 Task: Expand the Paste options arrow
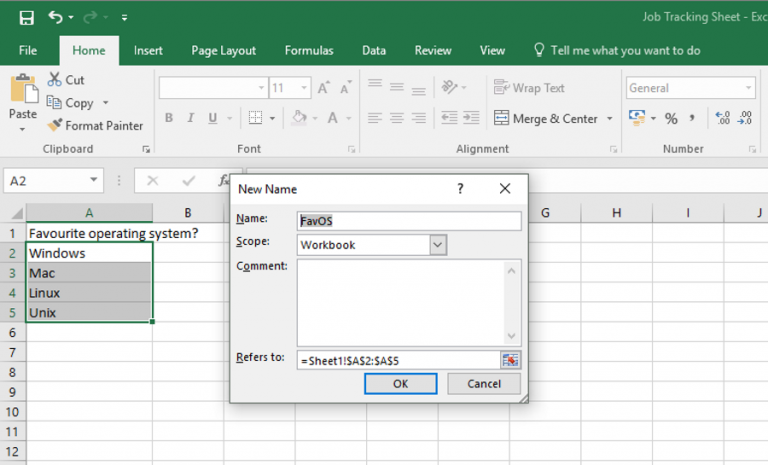(x=23, y=129)
